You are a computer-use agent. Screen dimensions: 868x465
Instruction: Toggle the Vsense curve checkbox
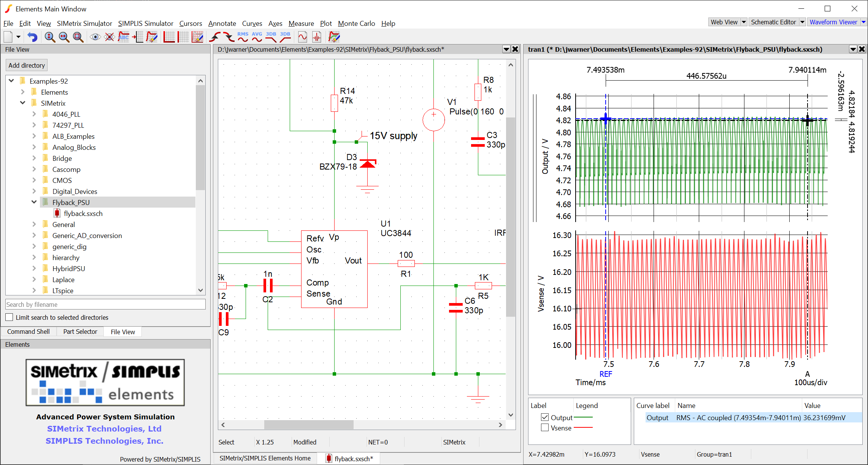coord(545,428)
